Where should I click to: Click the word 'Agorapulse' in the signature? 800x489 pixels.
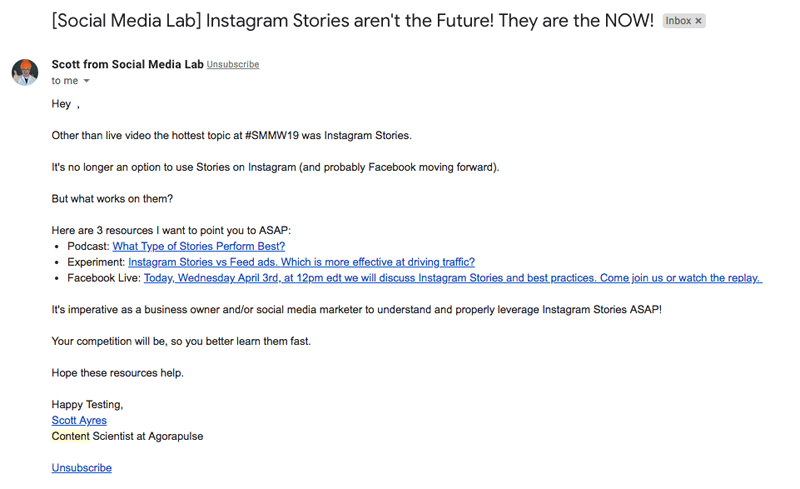[176, 436]
